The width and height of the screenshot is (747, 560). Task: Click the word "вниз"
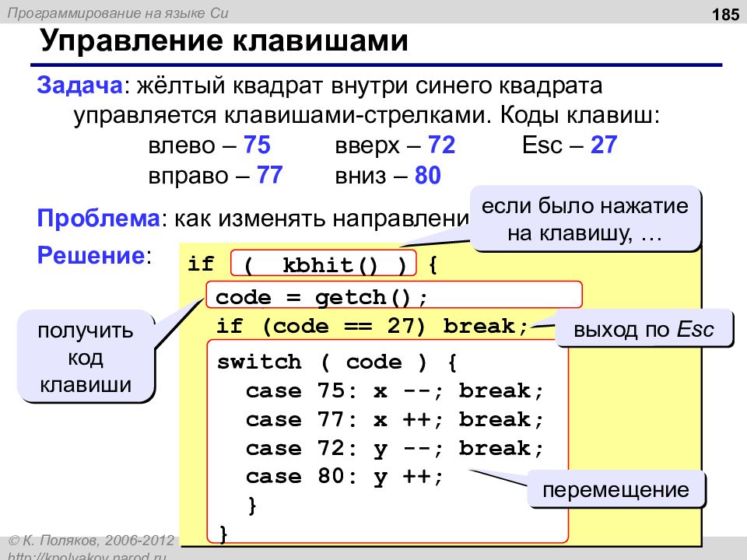pos(360,177)
